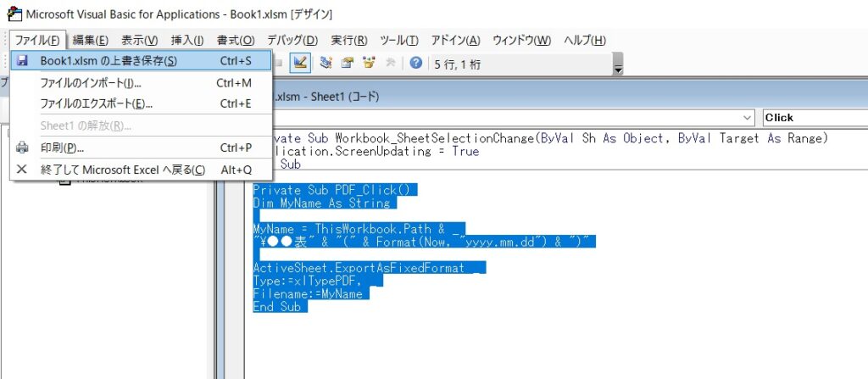The height and width of the screenshot is (379, 868).
Task: Open the ウィンドウ(W) menu
Action: point(522,41)
